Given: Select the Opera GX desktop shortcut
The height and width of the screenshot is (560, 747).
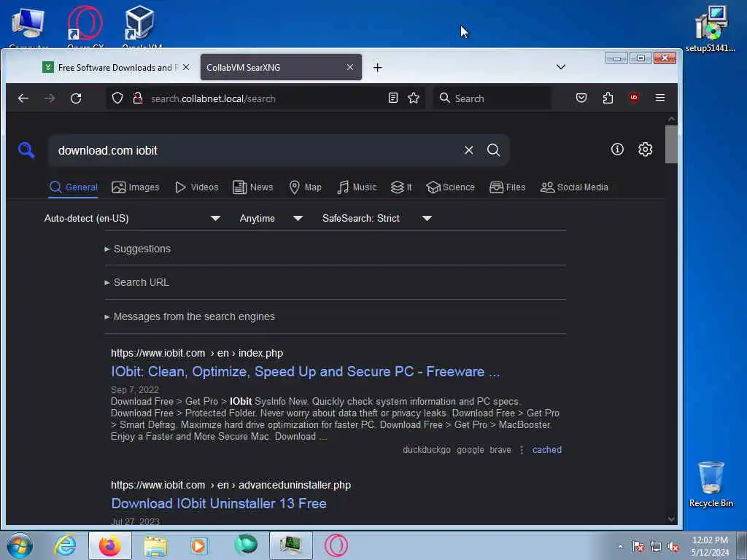Looking at the screenshot, I should (x=85, y=27).
